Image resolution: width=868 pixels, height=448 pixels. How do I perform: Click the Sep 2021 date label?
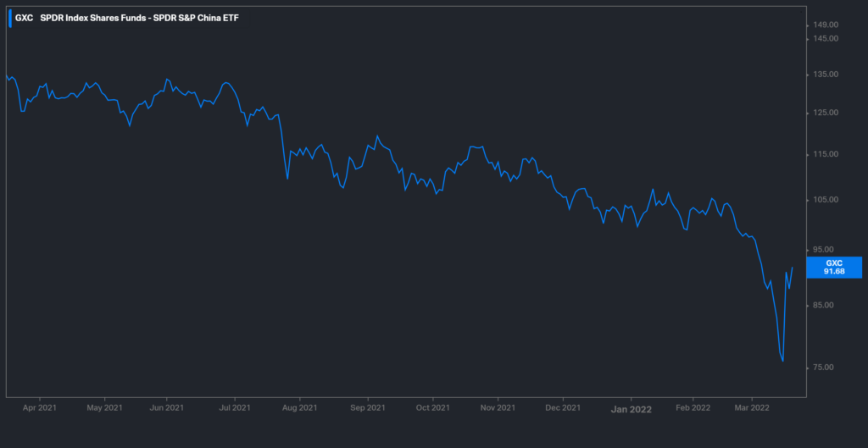368,407
